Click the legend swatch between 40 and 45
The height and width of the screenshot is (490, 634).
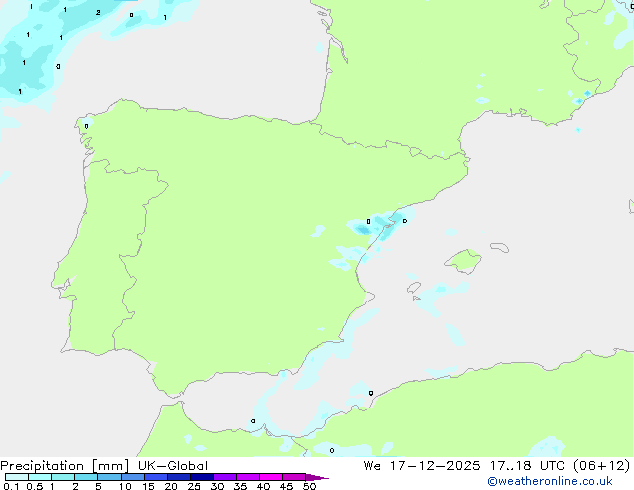pos(271,477)
